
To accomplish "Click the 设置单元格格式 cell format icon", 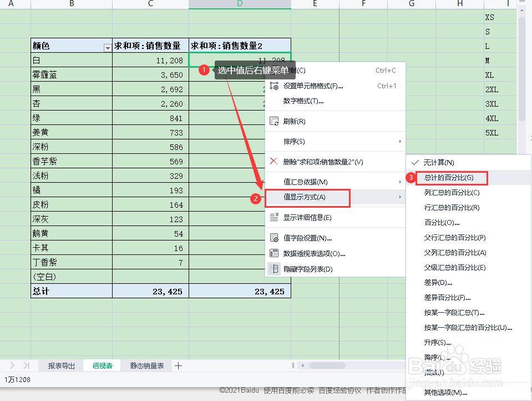I will 273,85.
